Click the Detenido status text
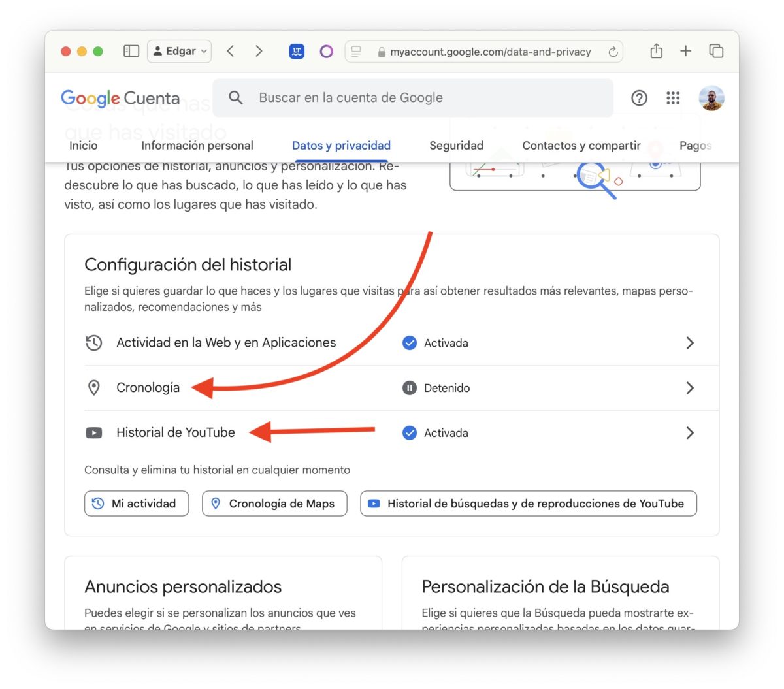This screenshot has width=784, height=689. point(447,388)
